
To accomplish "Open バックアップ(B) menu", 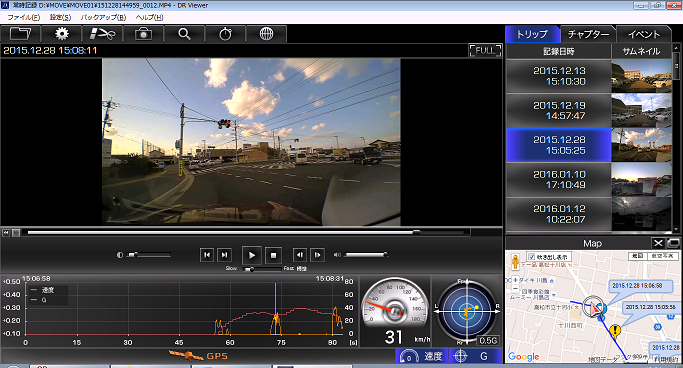I will pyautogui.click(x=103, y=17).
